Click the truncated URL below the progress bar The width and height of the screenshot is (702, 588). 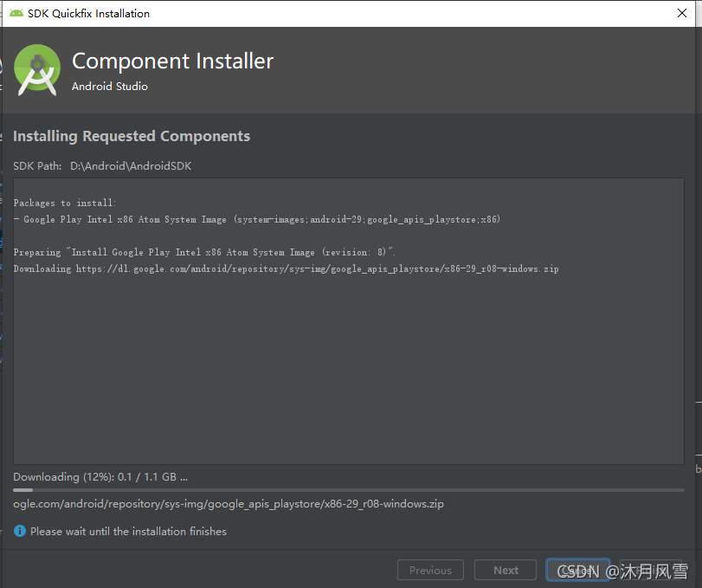click(x=229, y=504)
